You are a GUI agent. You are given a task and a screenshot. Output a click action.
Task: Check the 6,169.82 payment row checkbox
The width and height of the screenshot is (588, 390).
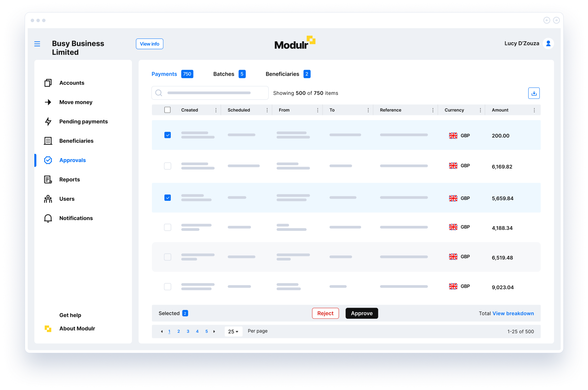[x=168, y=166]
